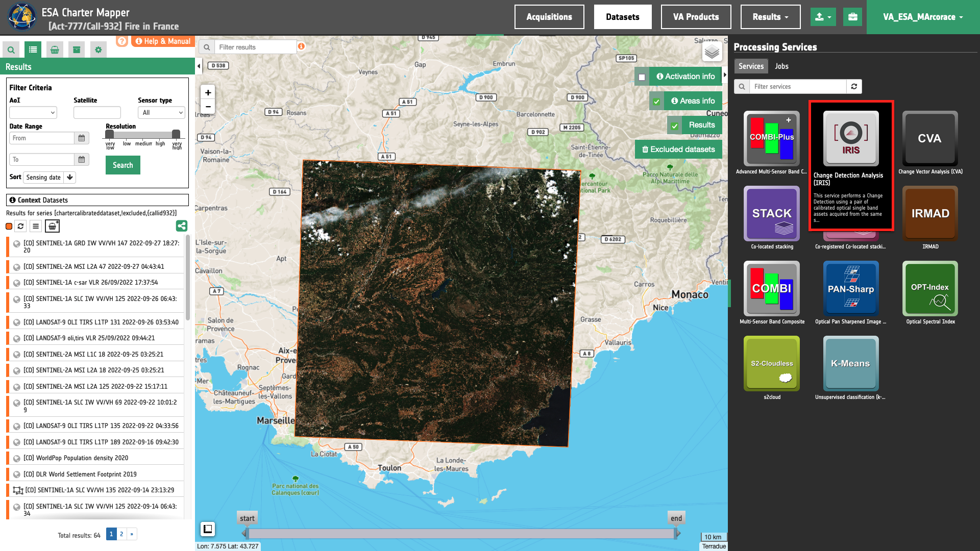
Task: Expand the arrow beside Activation info
Action: [x=725, y=75]
